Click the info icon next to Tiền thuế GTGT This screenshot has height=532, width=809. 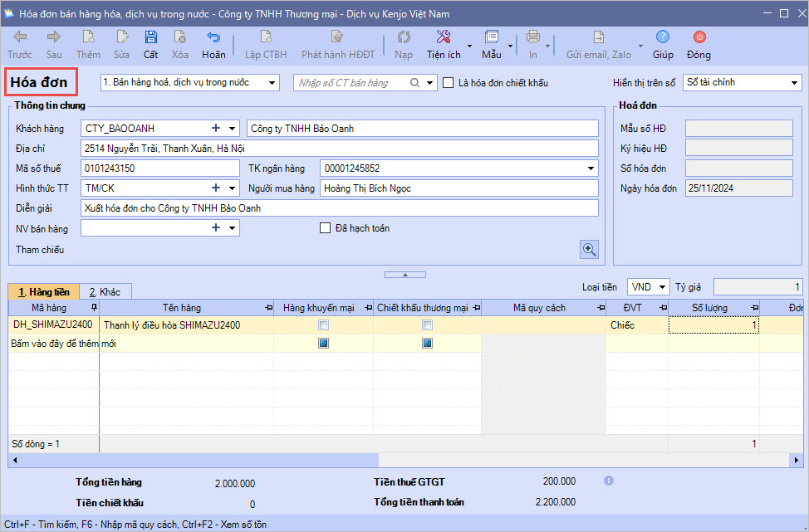[x=609, y=481]
